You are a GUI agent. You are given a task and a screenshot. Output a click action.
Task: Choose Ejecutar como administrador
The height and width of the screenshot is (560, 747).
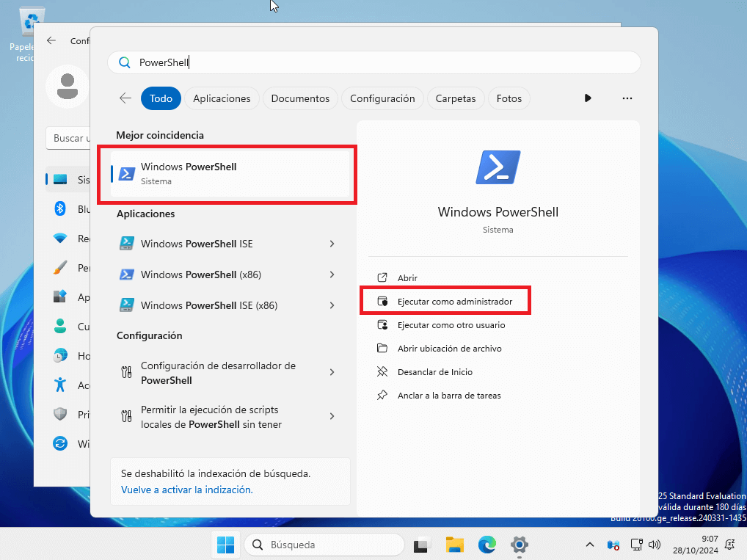[x=498, y=301]
